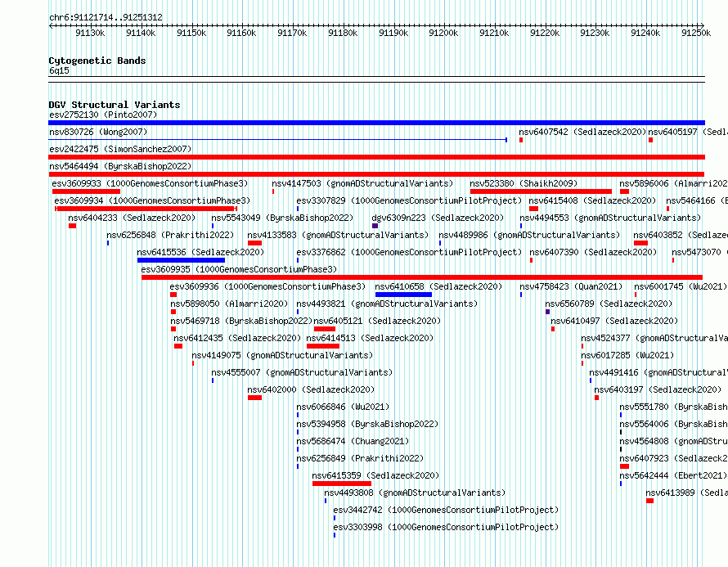Open the nsv4493821 gnomAD variant label
The image size is (728, 567).
(387, 304)
